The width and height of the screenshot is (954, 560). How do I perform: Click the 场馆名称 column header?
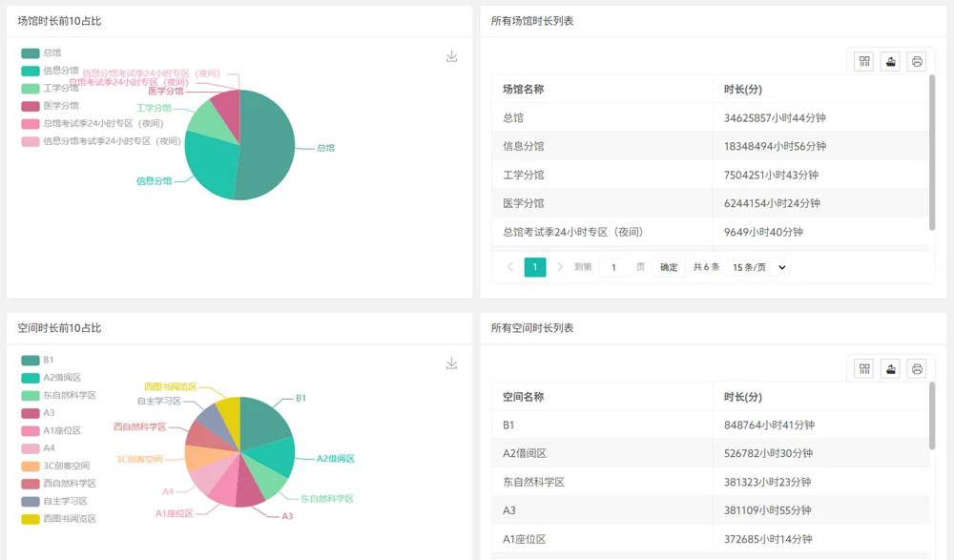tap(602, 90)
